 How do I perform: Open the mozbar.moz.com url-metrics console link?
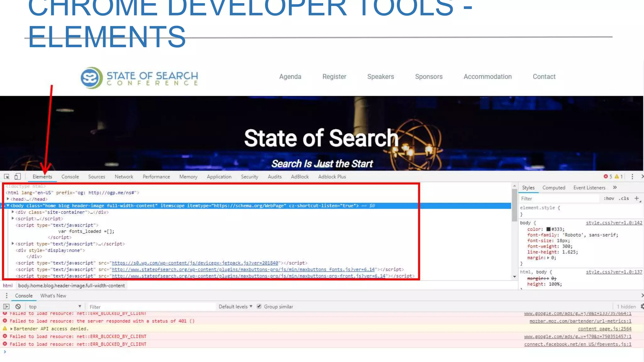click(580, 321)
